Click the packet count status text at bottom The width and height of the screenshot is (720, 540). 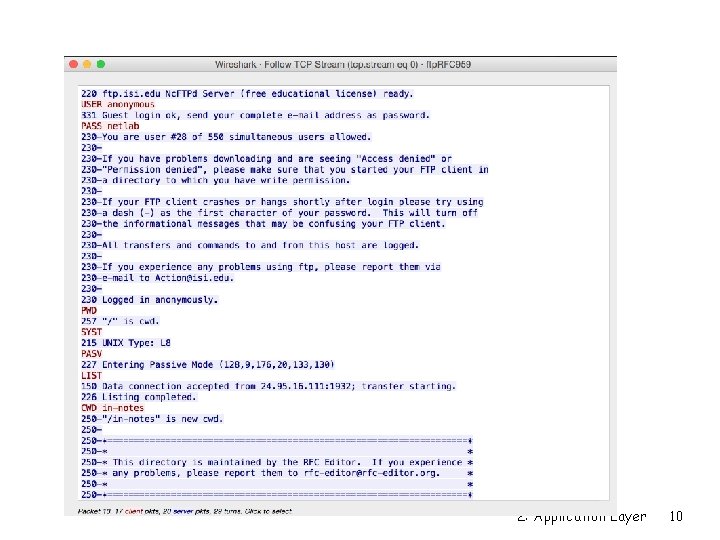pyautogui.click(x=185, y=511)
